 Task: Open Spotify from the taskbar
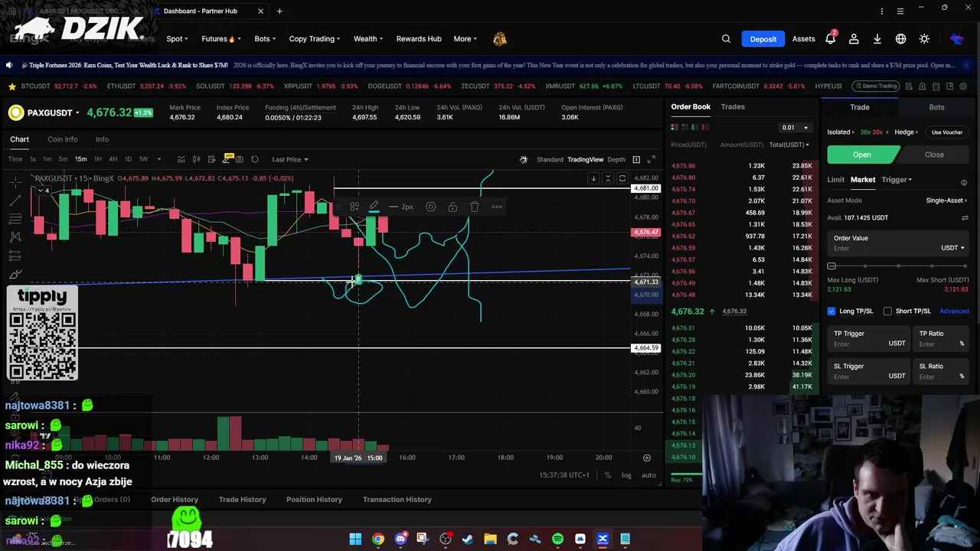[x=557, y=539]
